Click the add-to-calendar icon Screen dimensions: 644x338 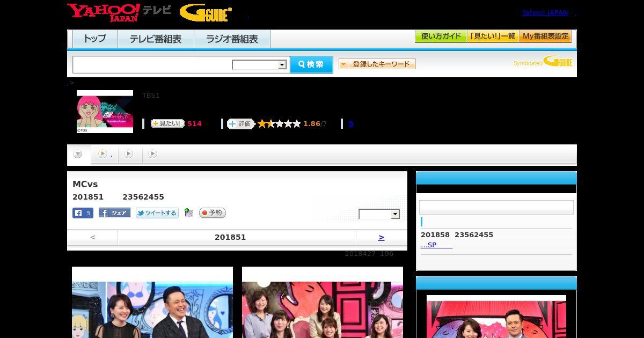click(x=188, y=212)
